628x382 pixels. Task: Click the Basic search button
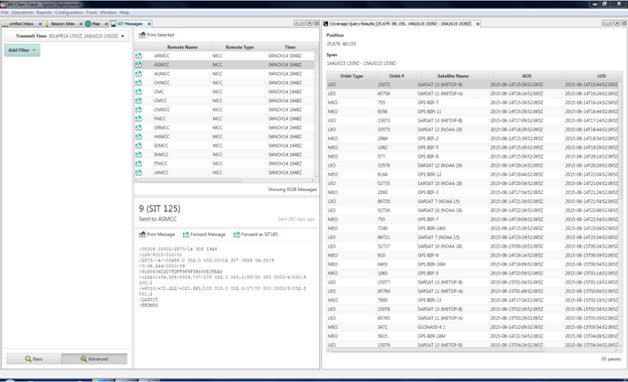(x=34, y=359)
